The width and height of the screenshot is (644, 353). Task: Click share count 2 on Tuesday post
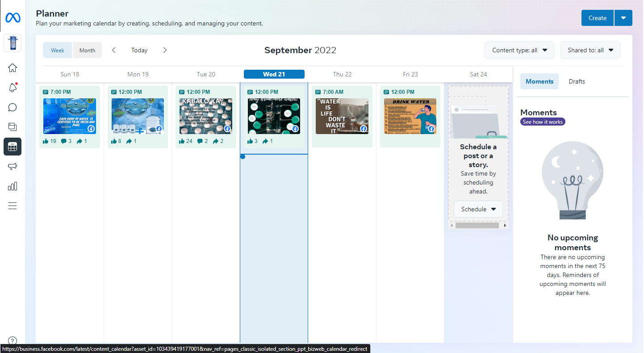pos(218,141)
